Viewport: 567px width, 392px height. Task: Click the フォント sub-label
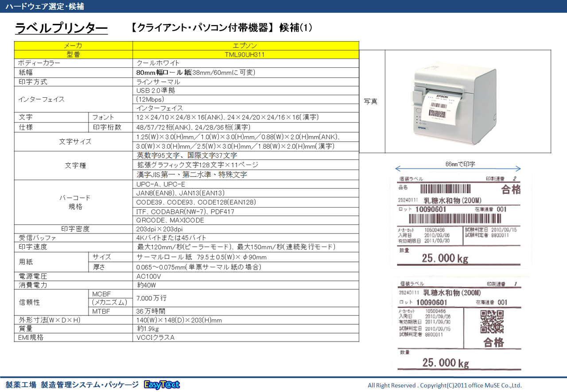point(103,117)
